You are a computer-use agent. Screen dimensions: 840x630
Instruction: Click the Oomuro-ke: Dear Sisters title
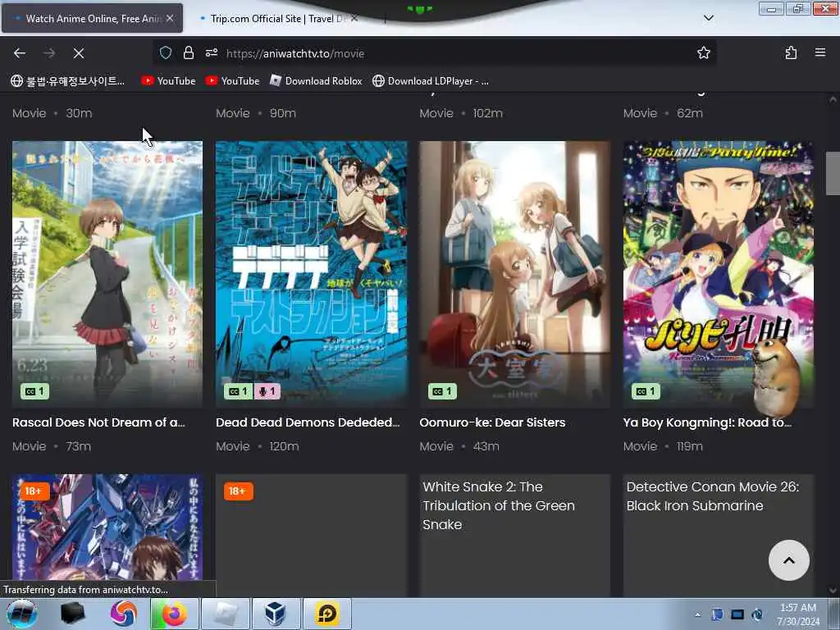pos(492,422)
